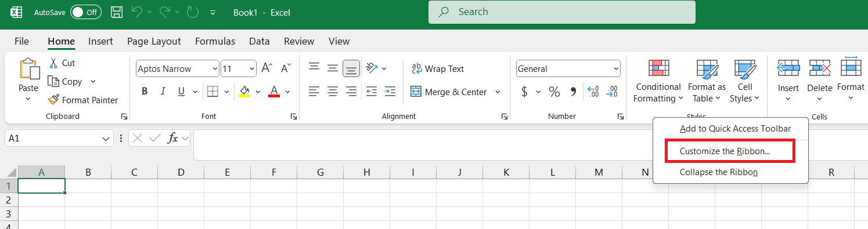This screenshot has height=229, width=868.
Task: Toggle Italic formatting
Action: click(x=163, y=92)
